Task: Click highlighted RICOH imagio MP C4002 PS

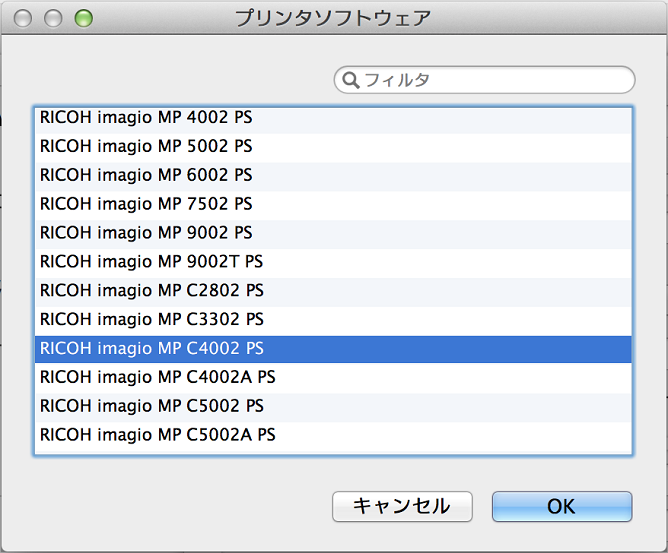Action: pyautogui.click(x=151, y=350)
